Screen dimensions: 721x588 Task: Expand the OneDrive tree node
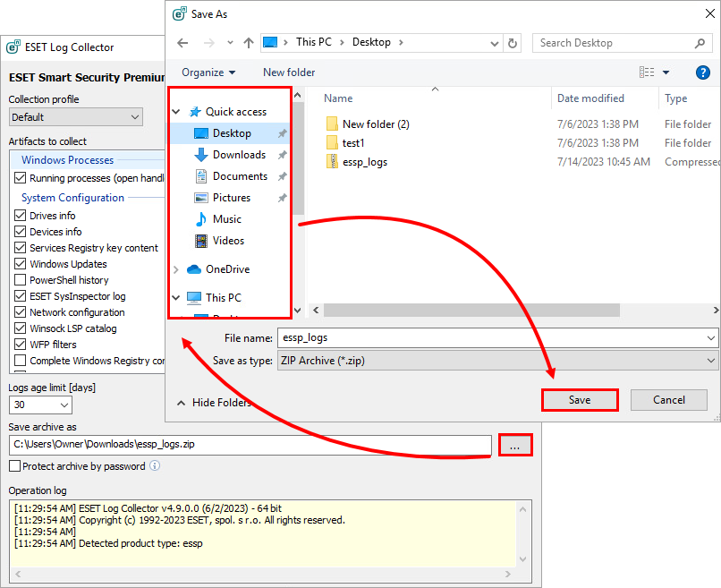(x=176, y=269)
